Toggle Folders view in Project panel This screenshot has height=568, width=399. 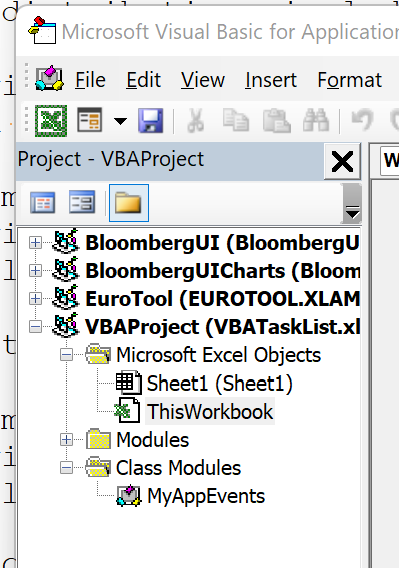tap(129, 202)
